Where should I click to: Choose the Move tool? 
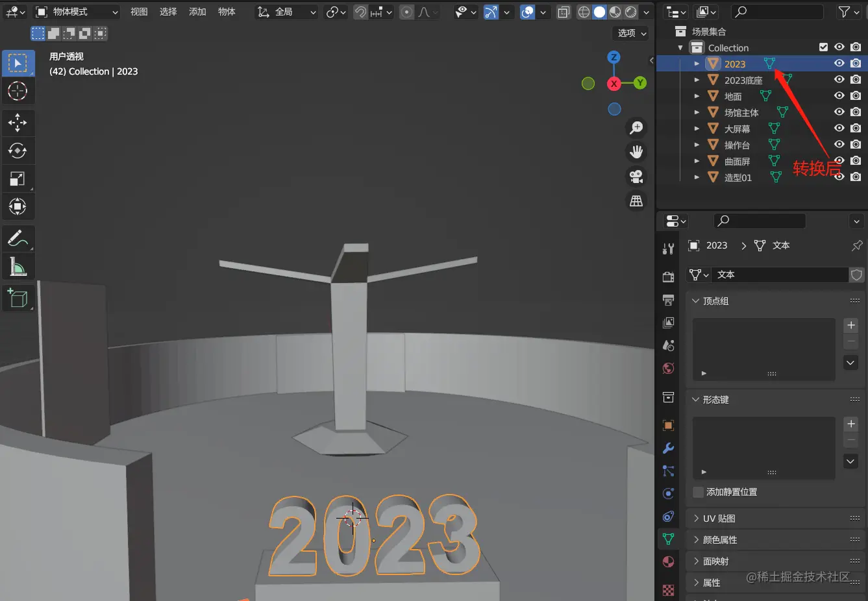click(x=18, y=123)
